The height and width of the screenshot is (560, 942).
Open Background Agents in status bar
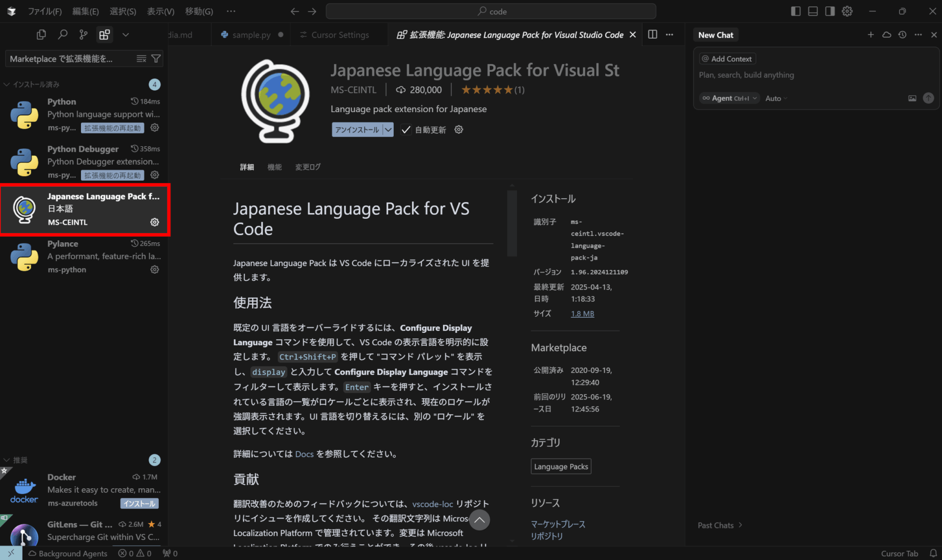[x=68, y=553]
